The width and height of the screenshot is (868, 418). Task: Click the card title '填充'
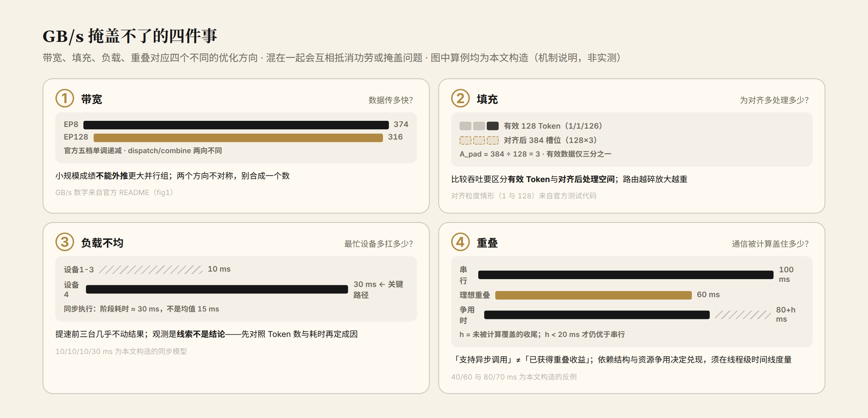point(487,99)
